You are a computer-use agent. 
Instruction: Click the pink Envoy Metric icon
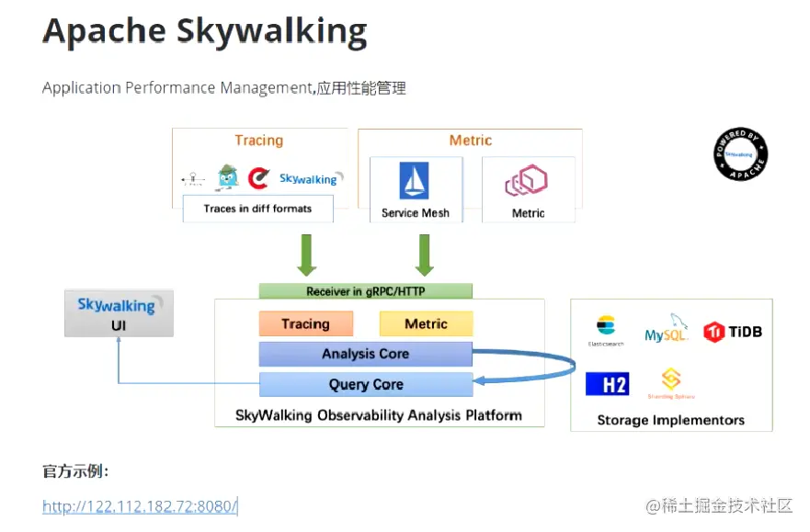coord(527,180)
